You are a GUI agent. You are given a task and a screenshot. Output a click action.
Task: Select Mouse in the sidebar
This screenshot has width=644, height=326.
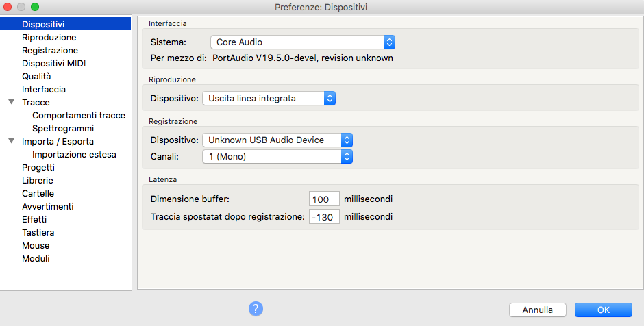[x=36, y=245]
